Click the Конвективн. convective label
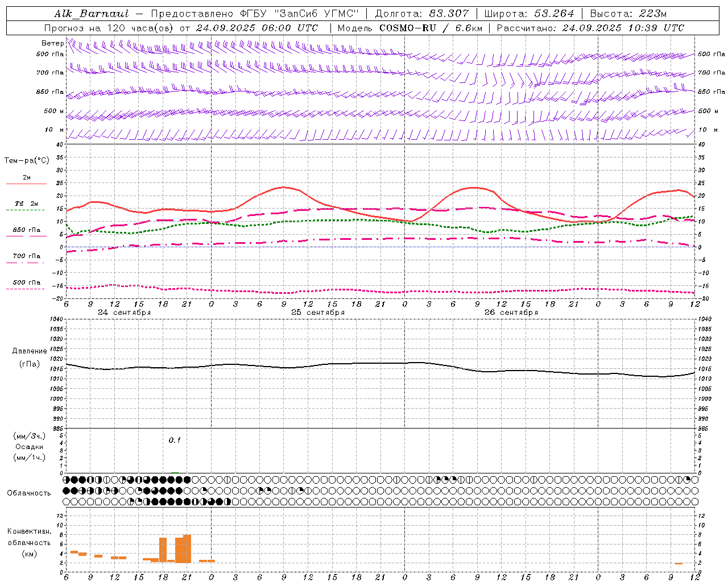 (x=29, y=531)
